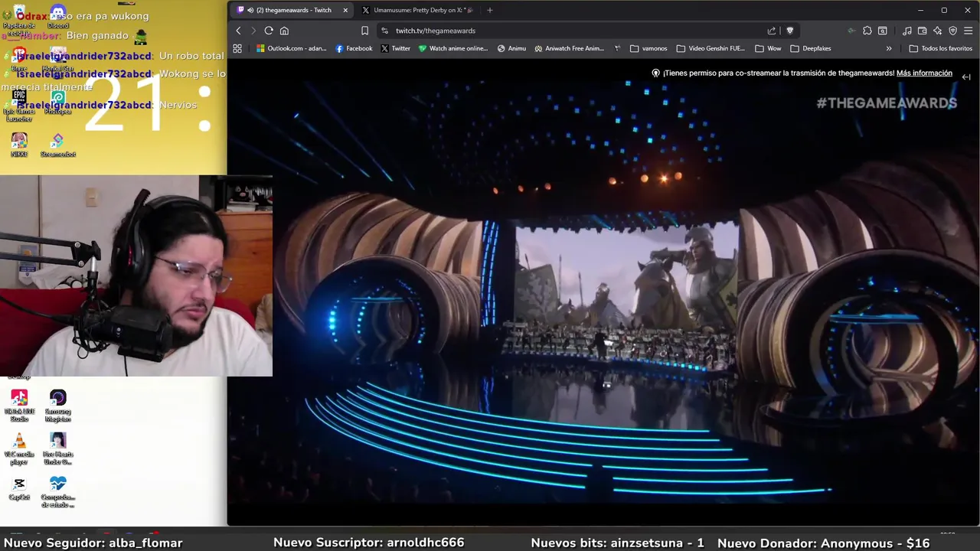Mute the thegameawards tab audio icon
This screenshot has width=980, height=551.
pos(250,10)
